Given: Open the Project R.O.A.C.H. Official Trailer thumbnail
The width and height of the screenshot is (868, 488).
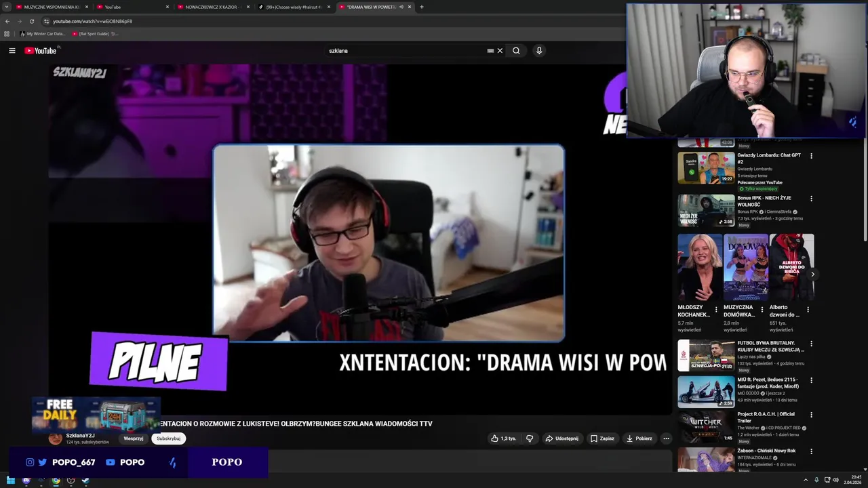Looking at the screenshot, I should coord(706,427).
